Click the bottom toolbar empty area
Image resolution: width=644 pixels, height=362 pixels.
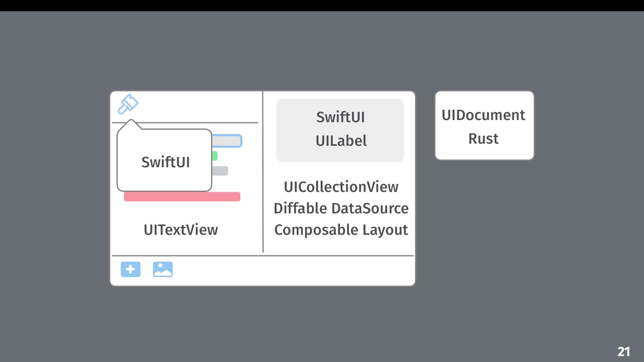click(293, 271)
